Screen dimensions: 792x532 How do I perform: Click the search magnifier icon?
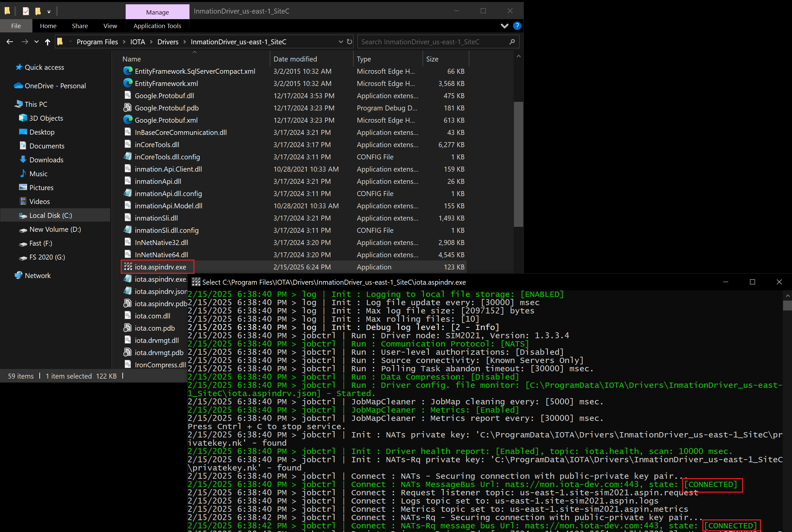tap(512, 42)
